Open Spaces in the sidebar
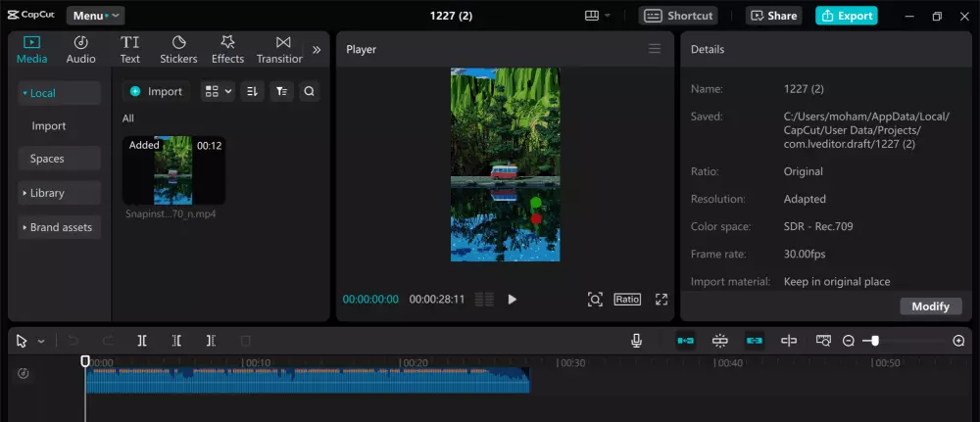 click(x=60, y=159)
